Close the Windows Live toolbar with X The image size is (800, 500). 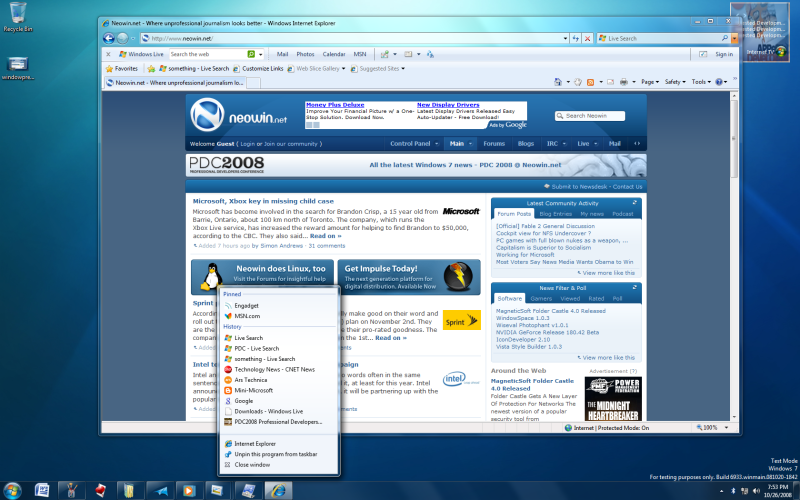tap(108, 54)
